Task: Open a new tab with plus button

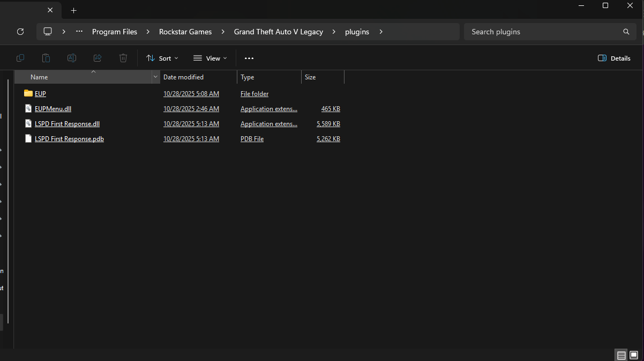Action: click(x=74, y=10)
